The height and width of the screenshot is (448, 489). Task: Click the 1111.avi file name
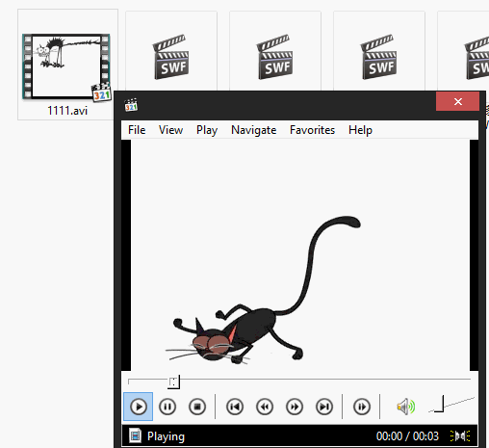(67, 111)
